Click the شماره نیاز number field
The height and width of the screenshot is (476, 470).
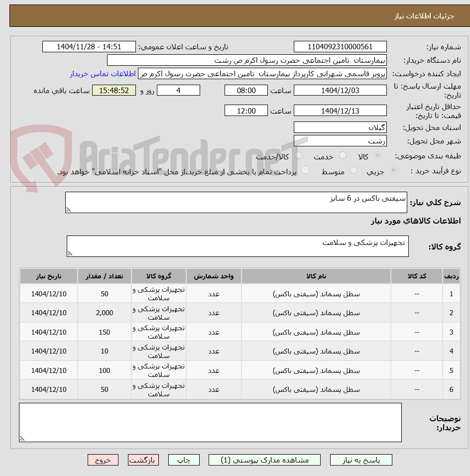(340, 47)
